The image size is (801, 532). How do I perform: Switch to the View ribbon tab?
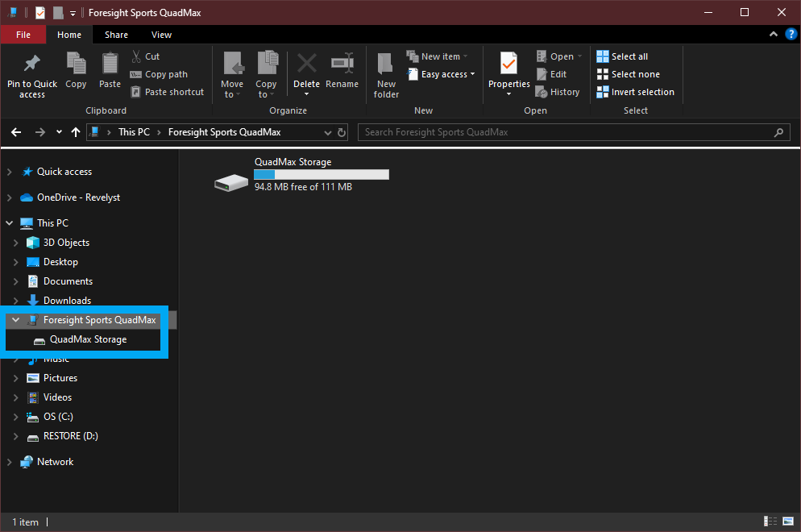161,35
